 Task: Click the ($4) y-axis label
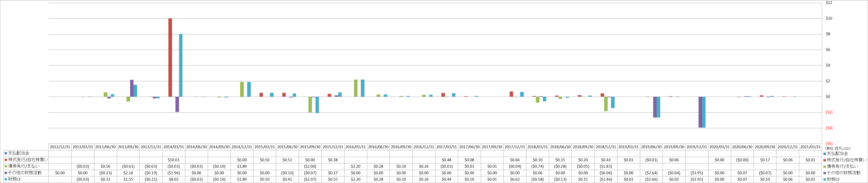click(829, 128)
